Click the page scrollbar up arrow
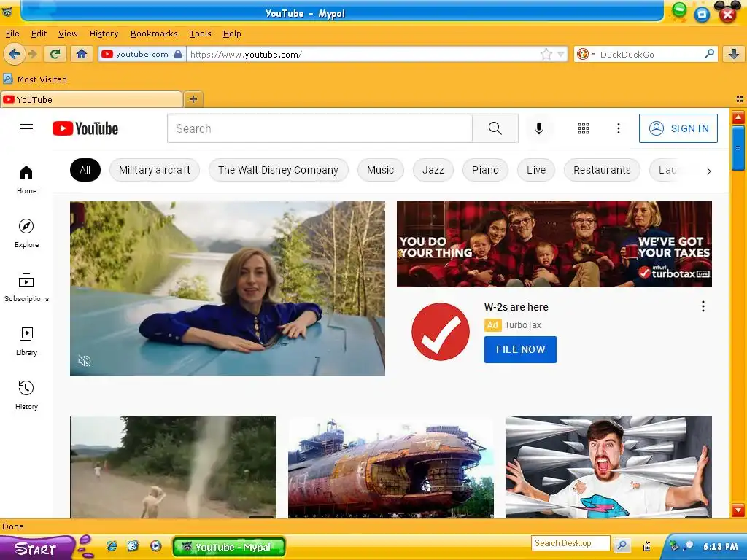 pos(738,117)
